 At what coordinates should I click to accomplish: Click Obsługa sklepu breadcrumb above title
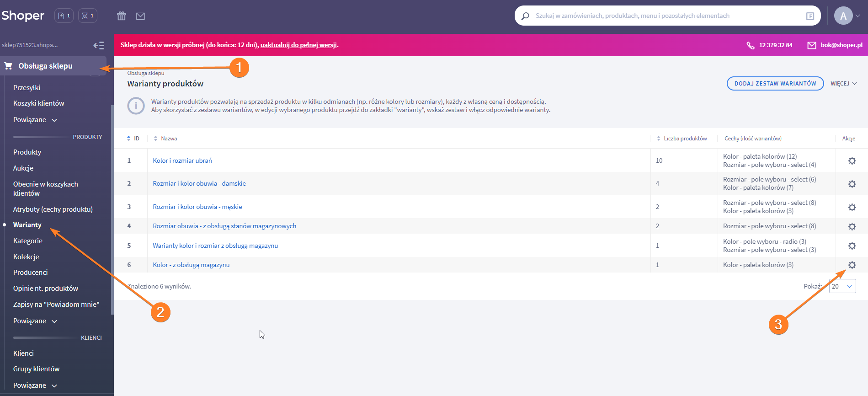(x=145, y=73)
